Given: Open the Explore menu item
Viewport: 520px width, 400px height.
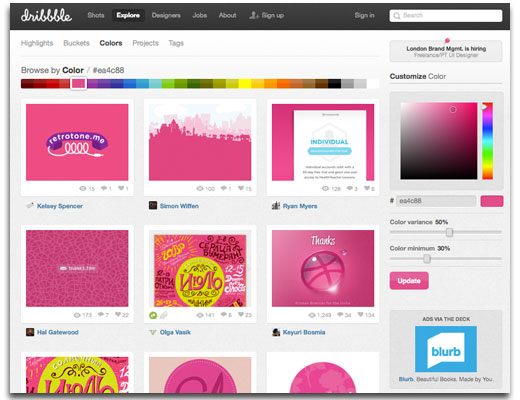Looking at the screenshot, I should tap(128, 15).
